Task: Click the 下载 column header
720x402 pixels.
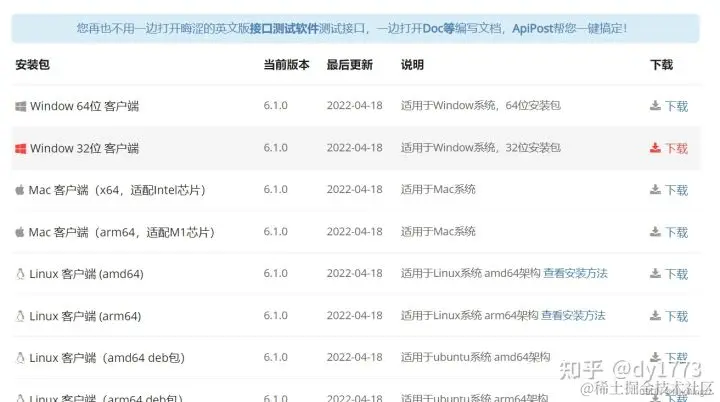Action: pyautogui.click(x=661, y=65)
